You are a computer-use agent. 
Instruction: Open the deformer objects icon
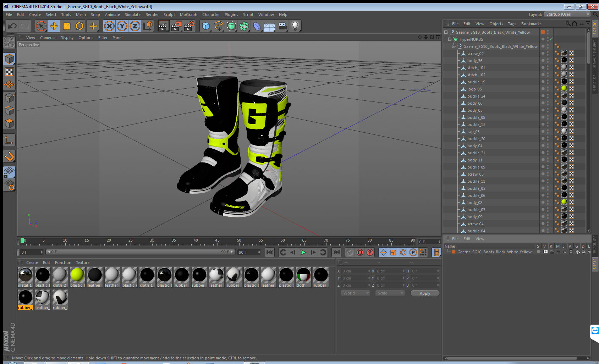click(x=257, y=26)
